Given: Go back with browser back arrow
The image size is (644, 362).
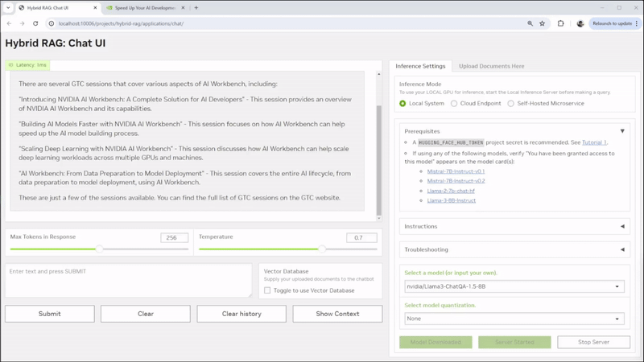Looking at the screenshot, I should tap(9, 23).
